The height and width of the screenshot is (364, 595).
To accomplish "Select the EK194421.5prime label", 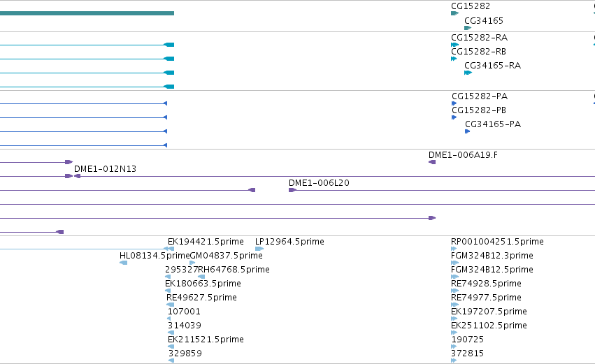I will tap(206, 242).
